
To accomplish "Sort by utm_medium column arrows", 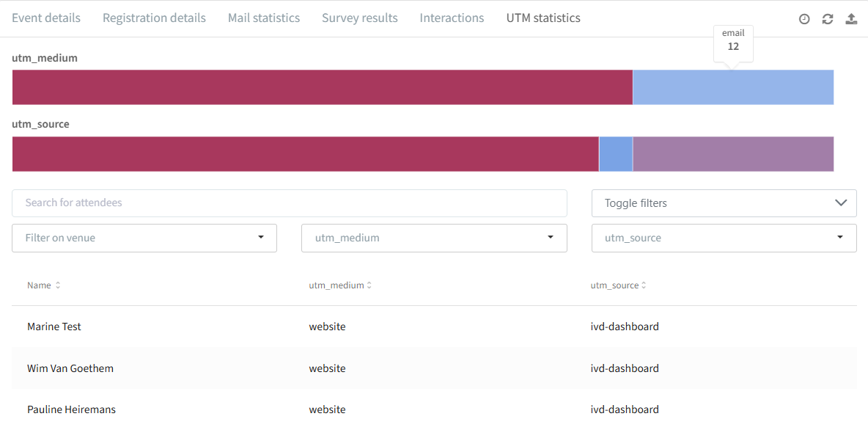I will pos(369,285).
